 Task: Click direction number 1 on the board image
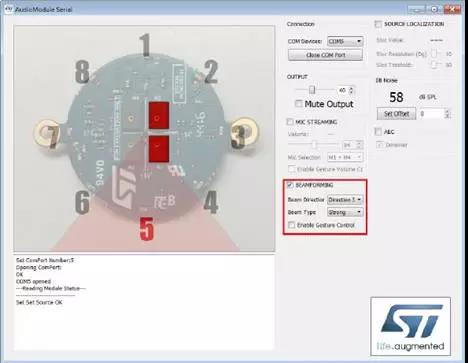(145, 44)
